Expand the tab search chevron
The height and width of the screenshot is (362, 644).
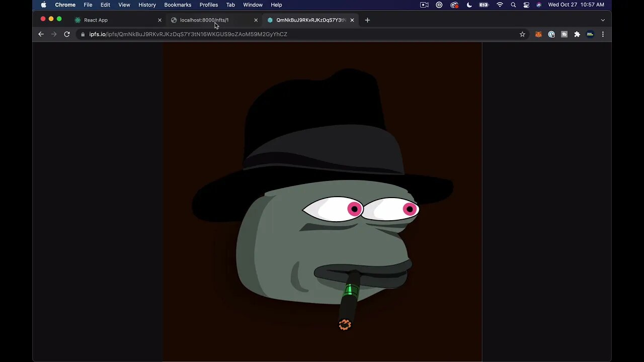coord(603,20)
